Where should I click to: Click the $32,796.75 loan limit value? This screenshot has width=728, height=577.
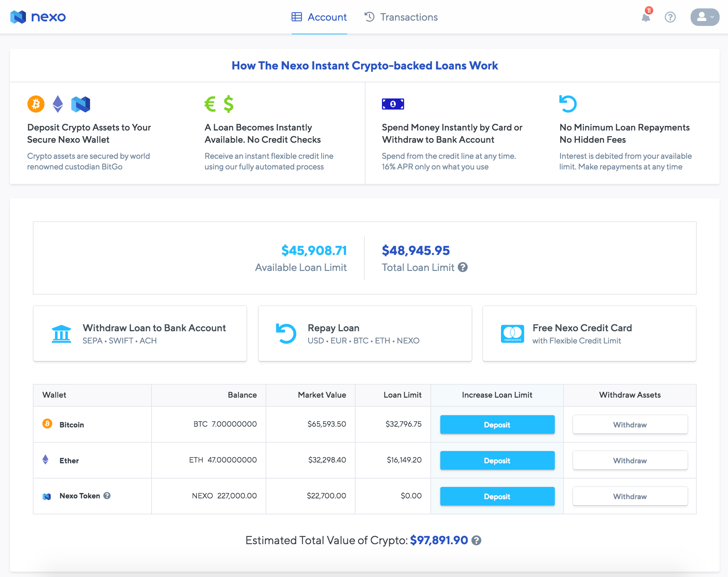tap(403, 424)
